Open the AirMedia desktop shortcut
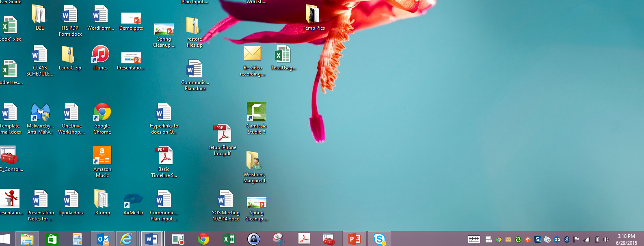 (x=133, y=200)
